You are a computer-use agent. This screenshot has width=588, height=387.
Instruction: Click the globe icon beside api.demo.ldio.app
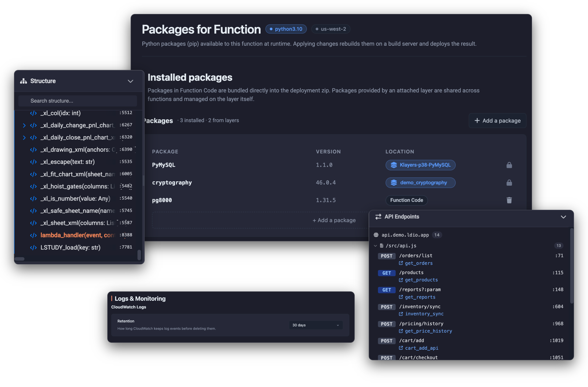pyautogui.click(x=376, y=235)
